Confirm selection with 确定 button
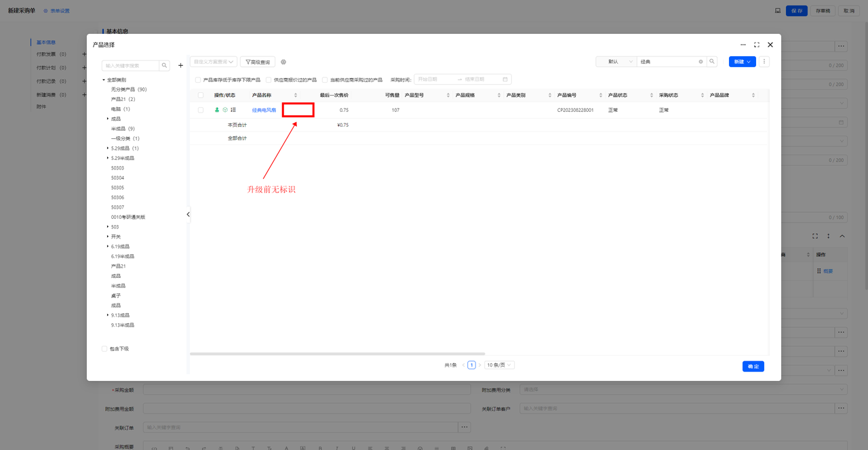Image resolution: width=868 pixels, height=450 pixels. tap(753, 366)
